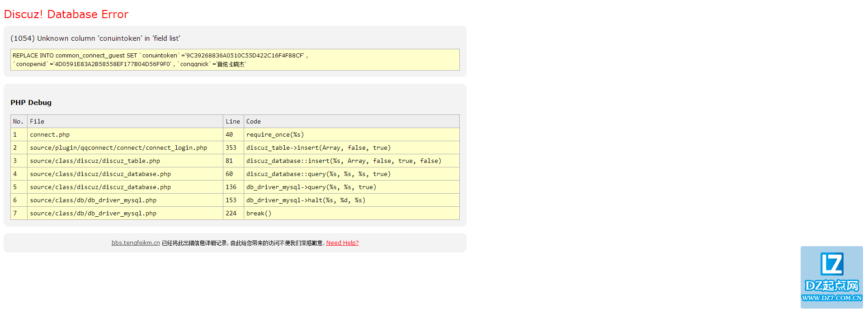Click the Need Help? link
Viewport: 868px width, 314px height.
tap(342, 243)
